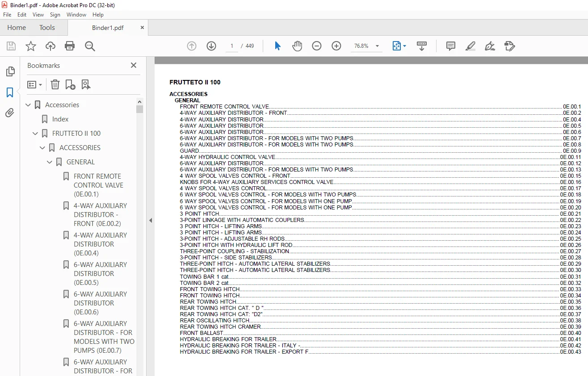Click the zoom percentage field showing 76.8%
This screenshot has height=376, width=588.
(x=361, y=46)
